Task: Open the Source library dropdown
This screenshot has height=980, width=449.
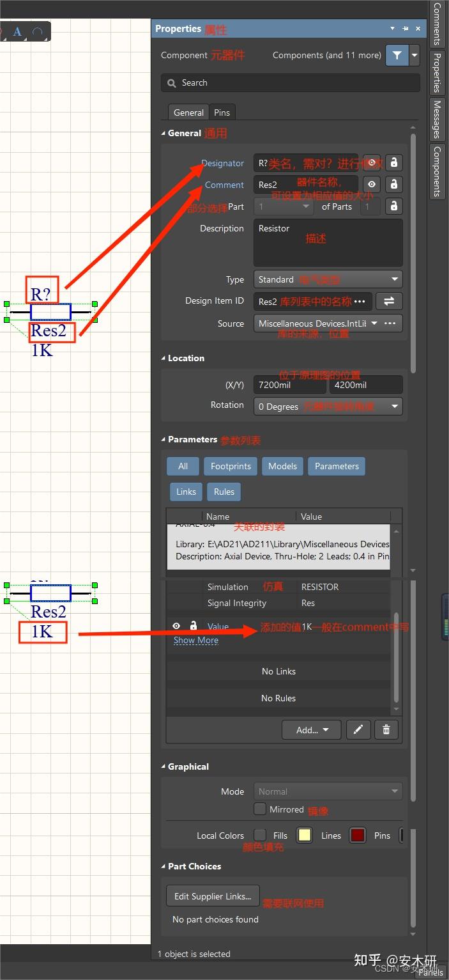Action: [x=374, y=323]
